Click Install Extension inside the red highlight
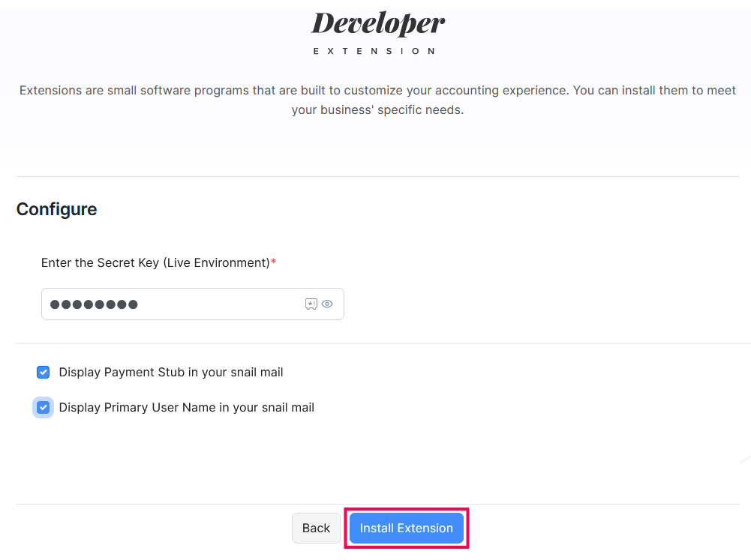This screenshot has height=560, width=751. click(x=406, y=528)
